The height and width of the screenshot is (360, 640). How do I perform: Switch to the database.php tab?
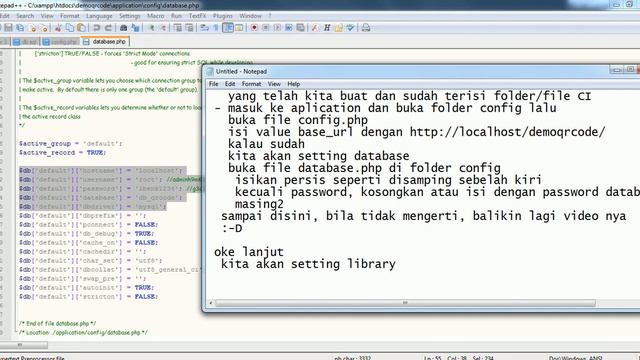click(x=105, y=42)
